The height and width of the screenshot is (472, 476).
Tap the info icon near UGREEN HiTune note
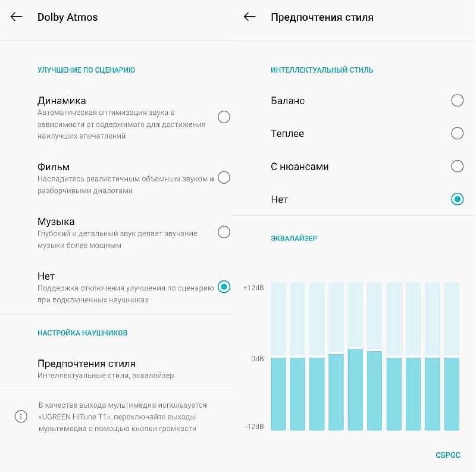[x=21, y=417]
